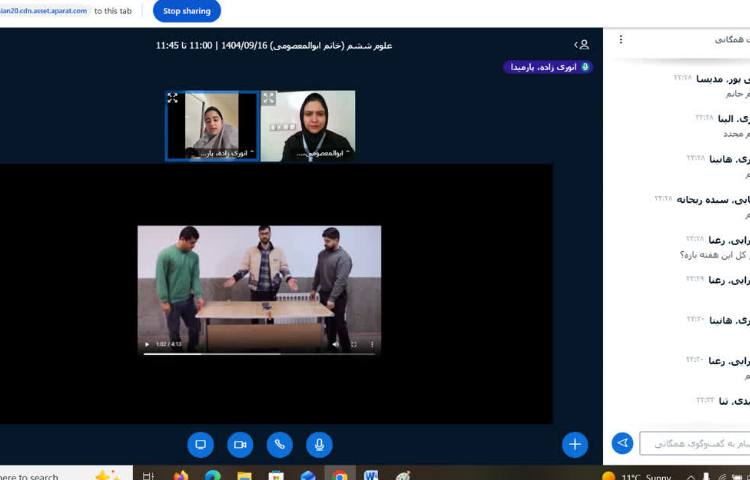
Task: Open the blue plus actions button
Action: pyautogui.click(x=575, y=445)
